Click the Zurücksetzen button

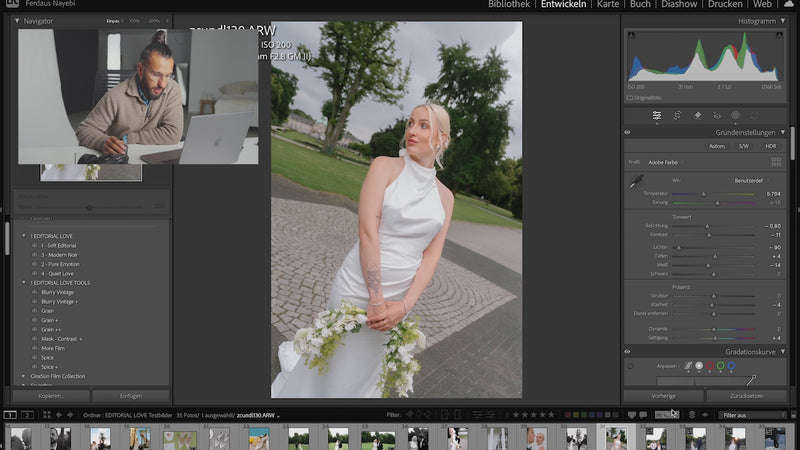[x=745, y=396]
